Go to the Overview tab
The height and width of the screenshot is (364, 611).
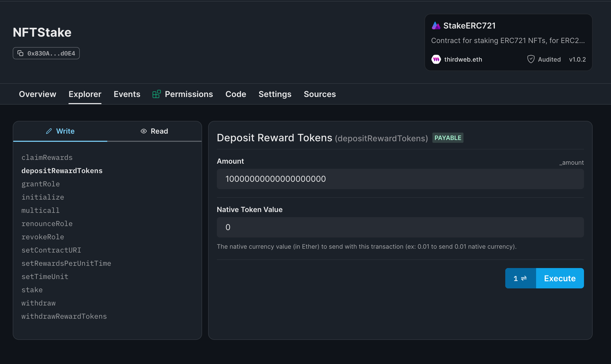(37, 94)
